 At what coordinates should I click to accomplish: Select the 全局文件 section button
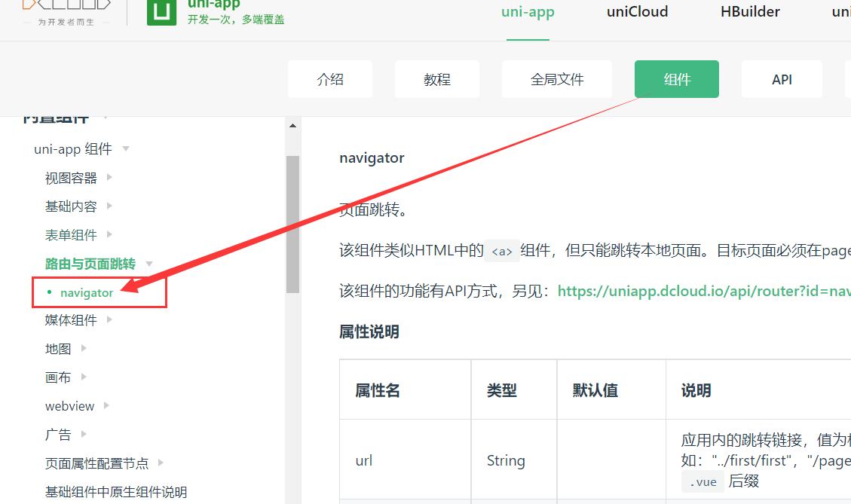[557, 79]
